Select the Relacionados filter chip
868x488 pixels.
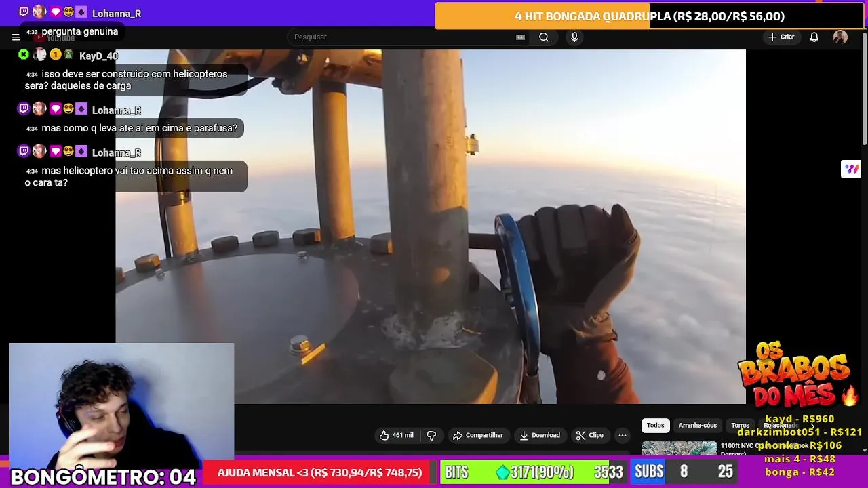tap(780, 426)
